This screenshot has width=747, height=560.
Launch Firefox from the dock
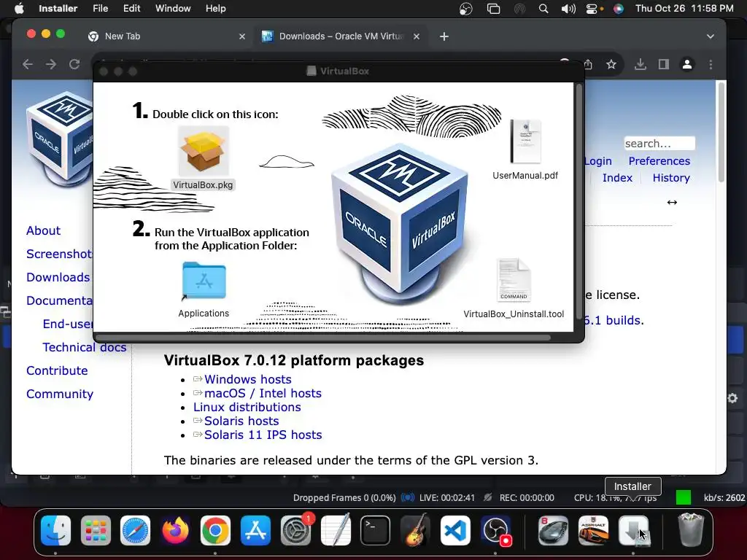pyautogui.click(x=175, y=531)
